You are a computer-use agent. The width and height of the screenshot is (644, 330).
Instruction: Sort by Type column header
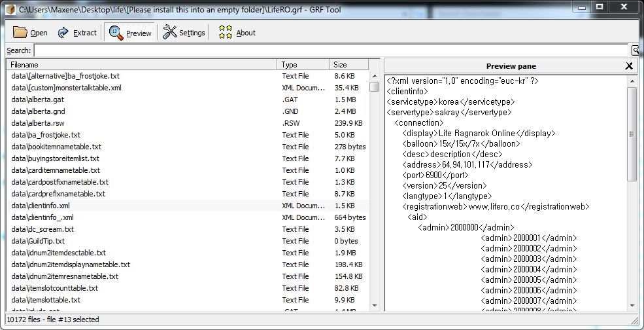tap(303, 65)
